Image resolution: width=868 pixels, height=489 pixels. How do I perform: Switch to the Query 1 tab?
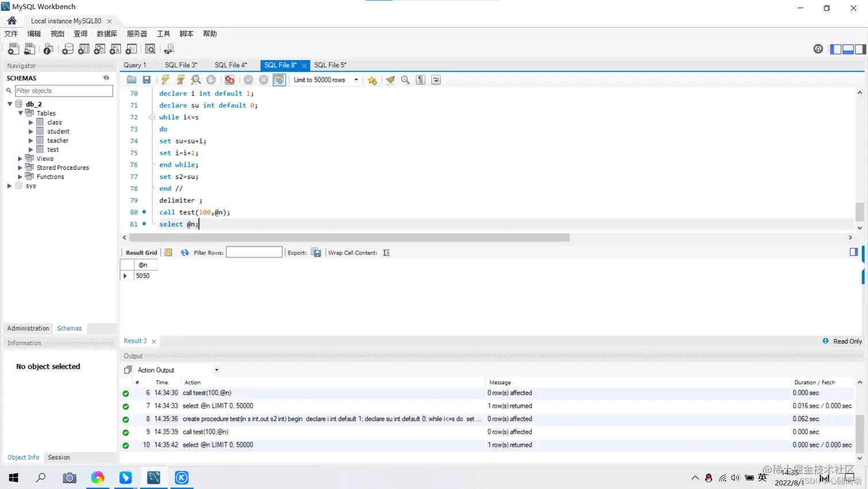point(135,65)
